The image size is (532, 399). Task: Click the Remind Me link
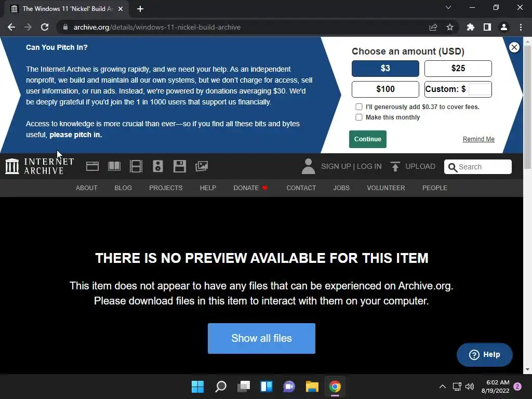coord(478,139)
